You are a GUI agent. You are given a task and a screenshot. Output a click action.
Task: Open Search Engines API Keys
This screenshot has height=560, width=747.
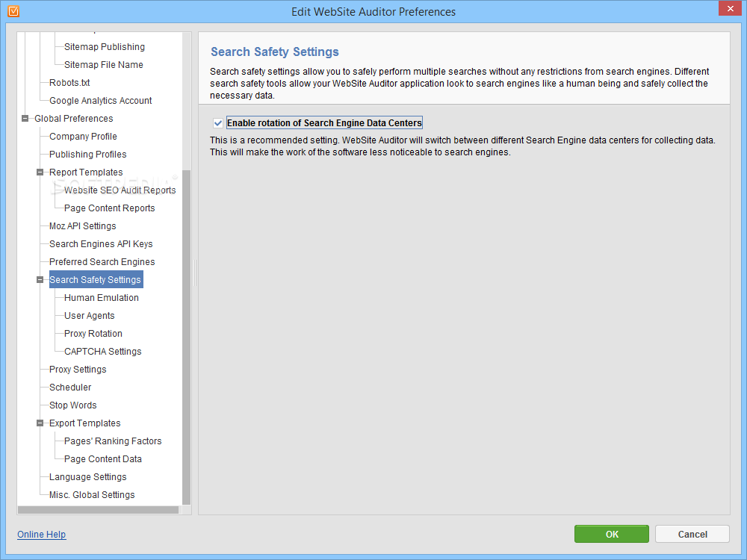(101, 244)
